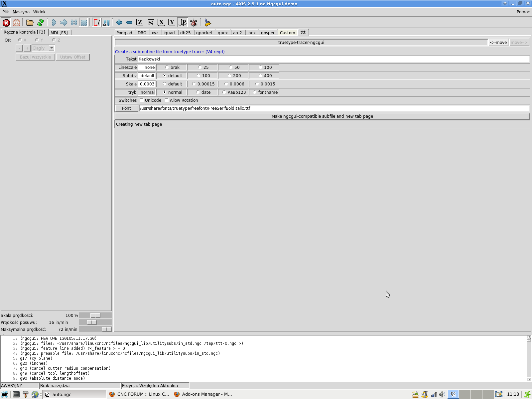Screen dimensions: 532x399
Task: Toggle block delete skip lines
Action: [96, 23]
